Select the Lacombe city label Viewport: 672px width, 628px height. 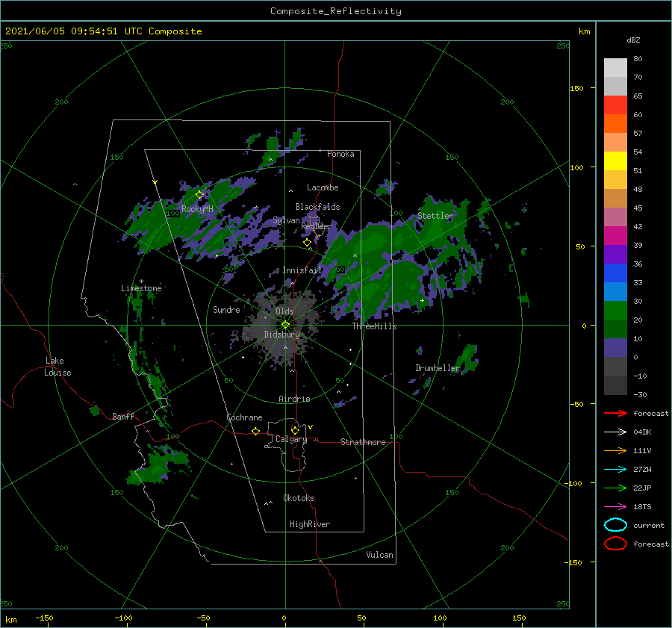323,187
